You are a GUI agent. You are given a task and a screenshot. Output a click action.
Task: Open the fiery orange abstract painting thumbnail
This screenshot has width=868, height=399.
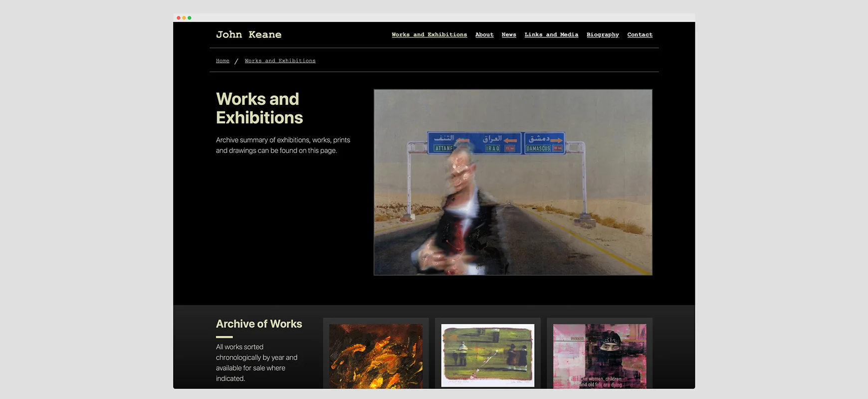pyautogui.click(x=376, y=356)
